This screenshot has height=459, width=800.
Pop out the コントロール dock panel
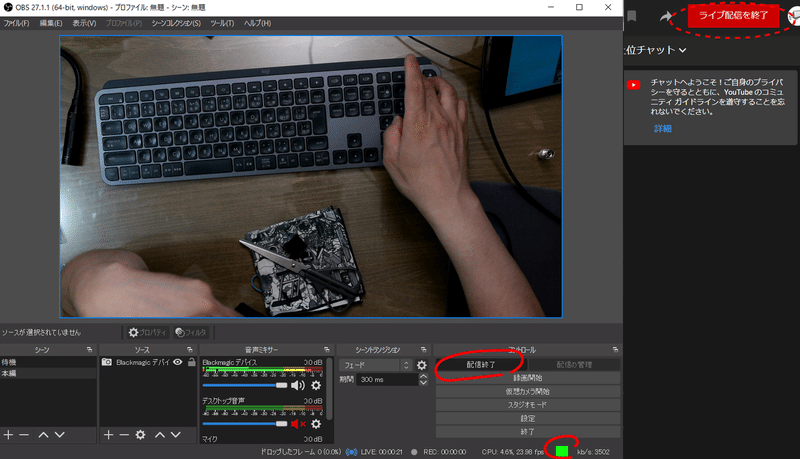click(615, 350)
